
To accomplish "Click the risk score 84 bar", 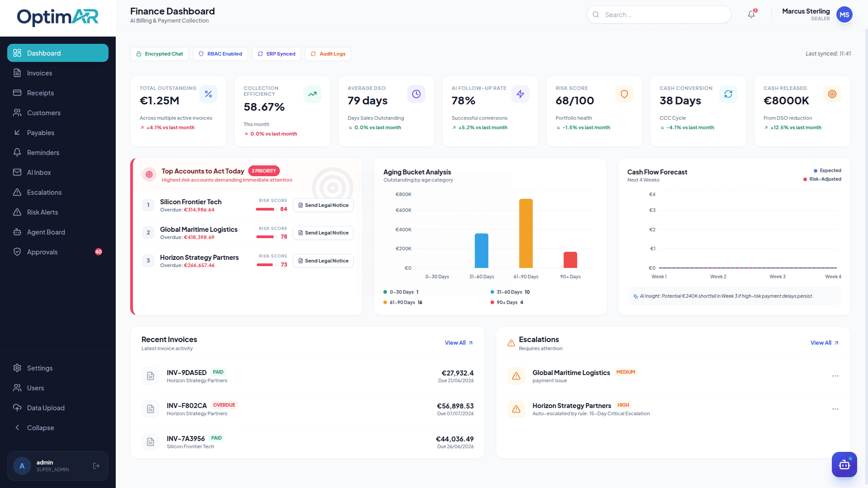I will [x=267, y=209].
